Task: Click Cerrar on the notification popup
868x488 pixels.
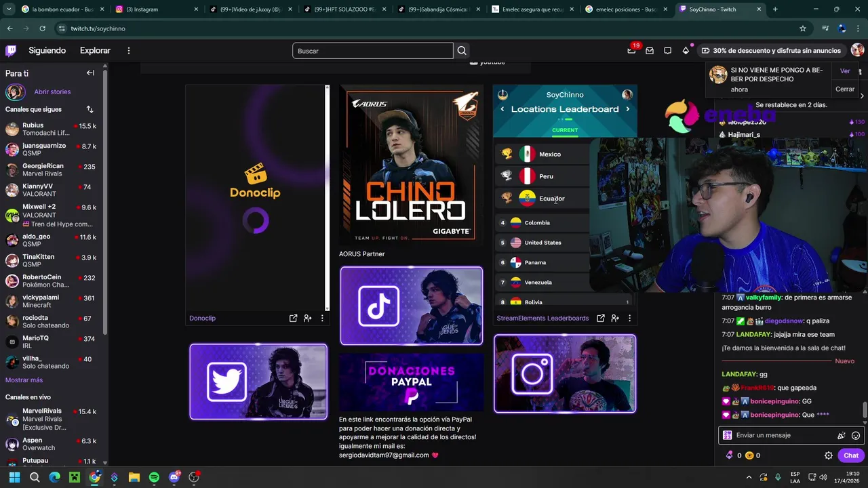Action: [845, 89]
